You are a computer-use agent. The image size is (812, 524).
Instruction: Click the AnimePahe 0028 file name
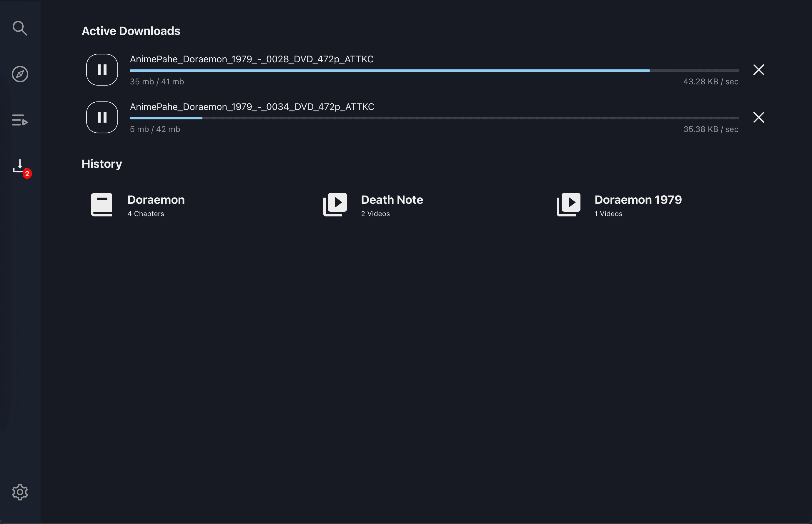(251, 59)
